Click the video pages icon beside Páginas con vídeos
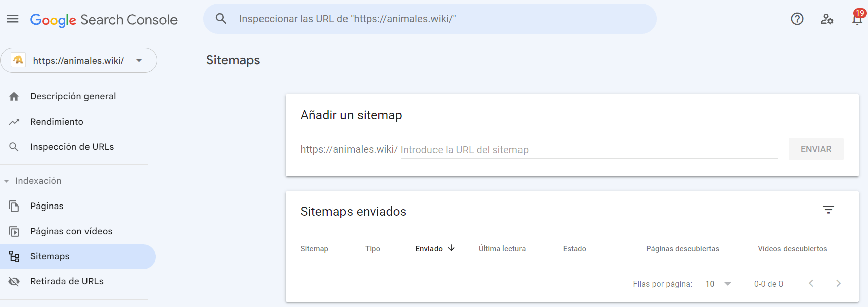This screenshot has height=307, width=868. 14,231
